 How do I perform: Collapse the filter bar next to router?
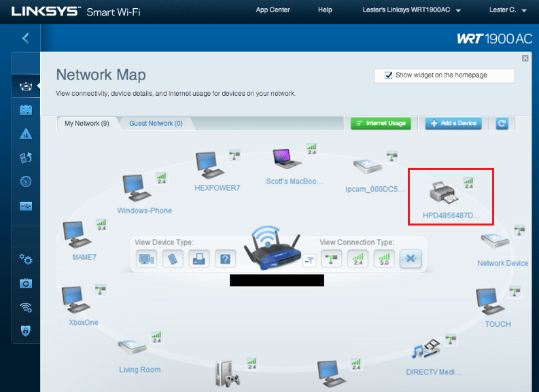click(309, 260)
